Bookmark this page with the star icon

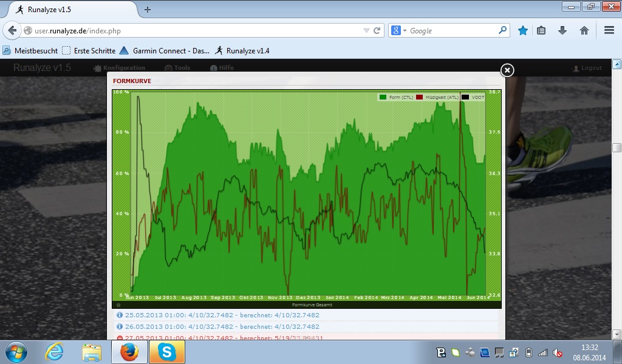pos(522,30)
